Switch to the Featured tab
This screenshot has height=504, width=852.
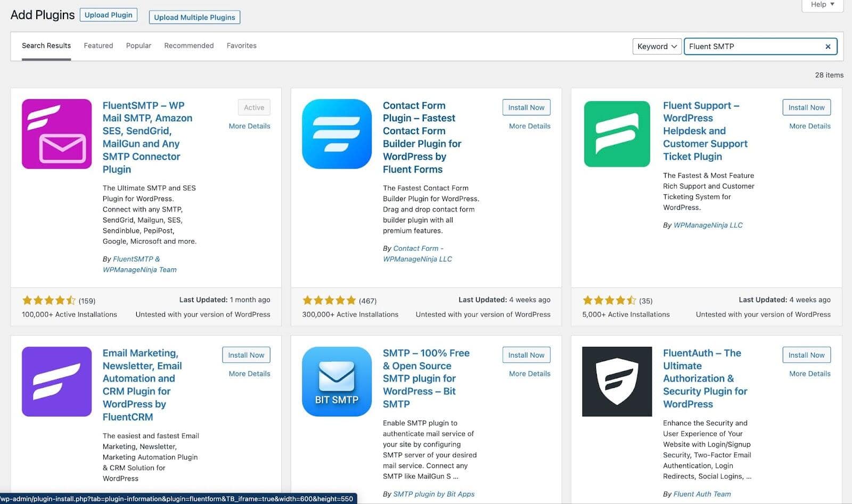tap(99, 46)
